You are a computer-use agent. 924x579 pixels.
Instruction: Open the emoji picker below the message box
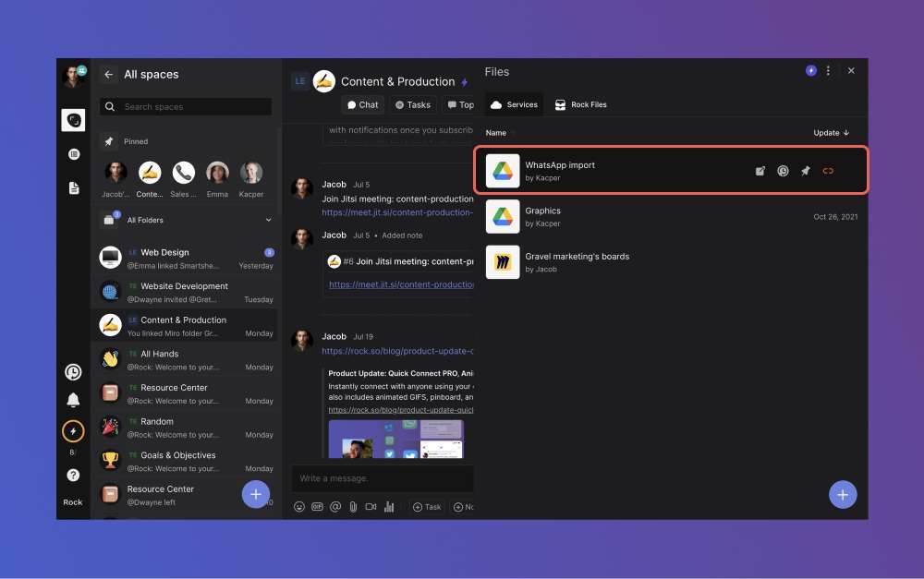click(299, 507)
